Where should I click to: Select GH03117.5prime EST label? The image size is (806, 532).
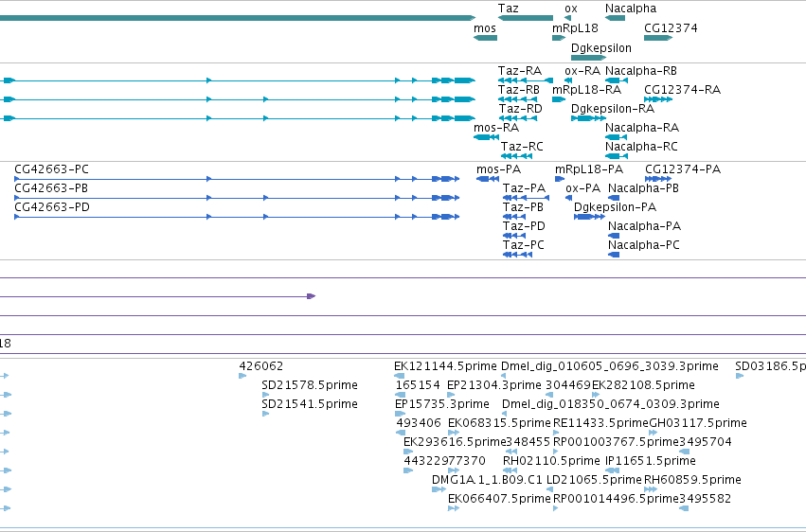(697, 423)
